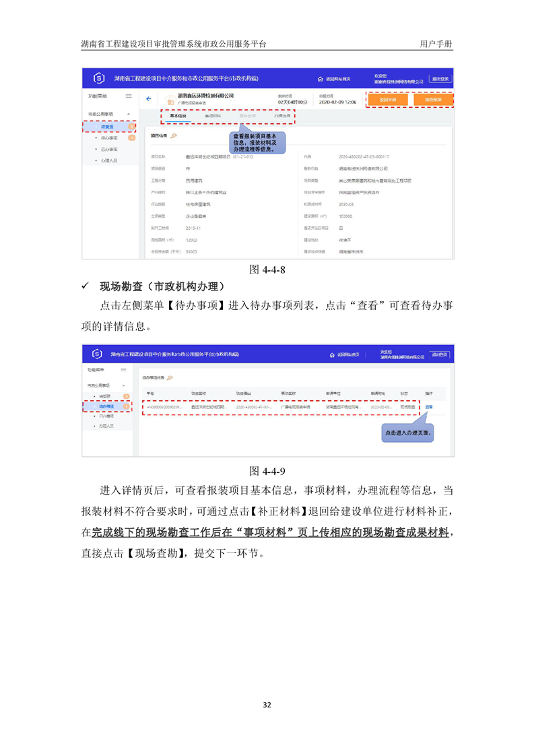This screenshot has height=756, width=534.
Task: Click the 住宅房屋建筑 value
Action: point(198,204)
